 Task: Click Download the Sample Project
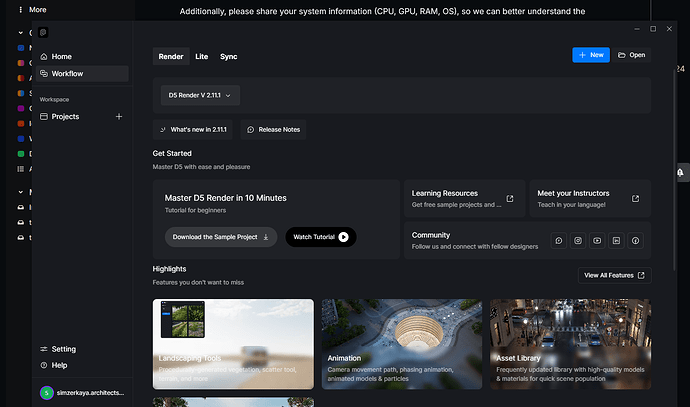pyautogui.click(x=221, y=237)
